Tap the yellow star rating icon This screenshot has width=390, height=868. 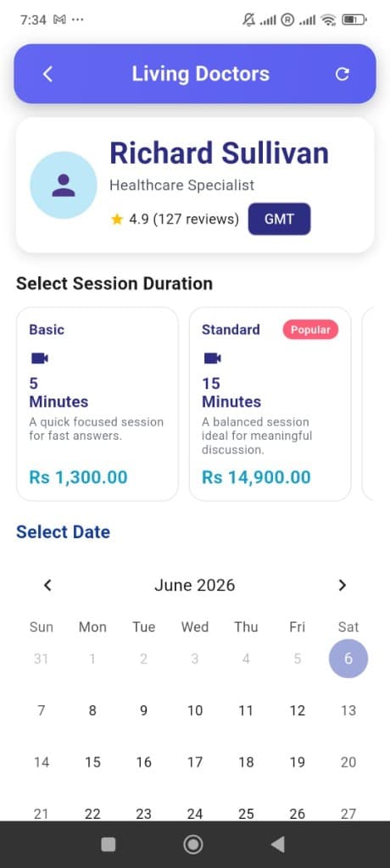click(116, 220)
